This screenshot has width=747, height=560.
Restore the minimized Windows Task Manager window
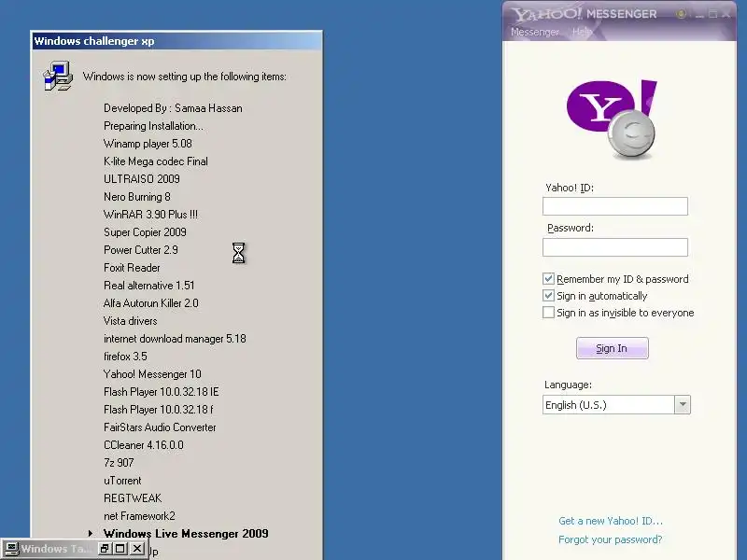click(105, 549)
